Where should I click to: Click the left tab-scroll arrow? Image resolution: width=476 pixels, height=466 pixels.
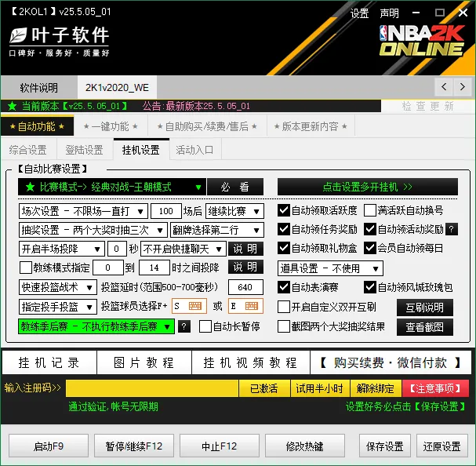444,87
